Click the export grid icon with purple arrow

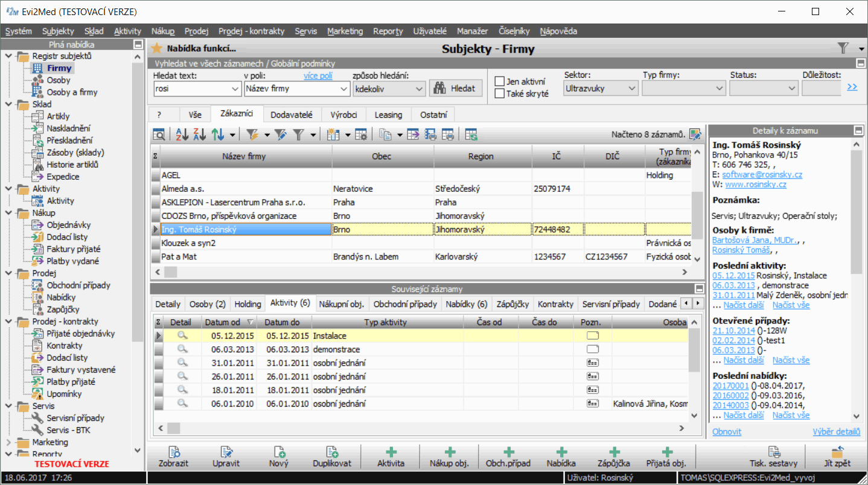(x=413, y=135)
